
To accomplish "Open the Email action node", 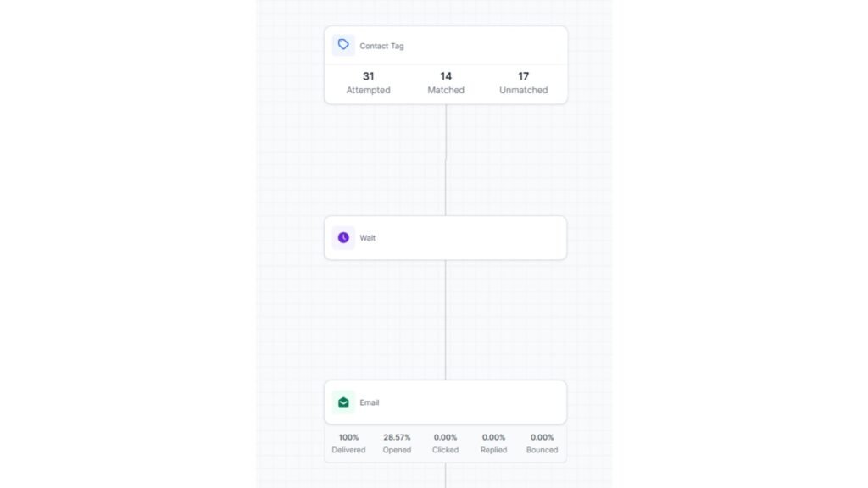I will [x=445, y=402].
